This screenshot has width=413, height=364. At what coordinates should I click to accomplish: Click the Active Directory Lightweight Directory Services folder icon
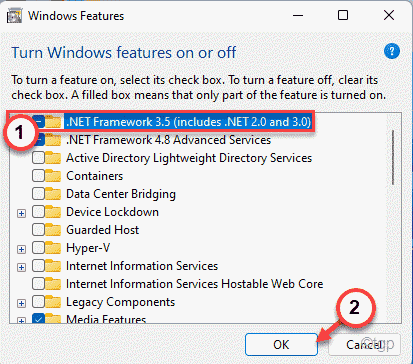[53, 158]
